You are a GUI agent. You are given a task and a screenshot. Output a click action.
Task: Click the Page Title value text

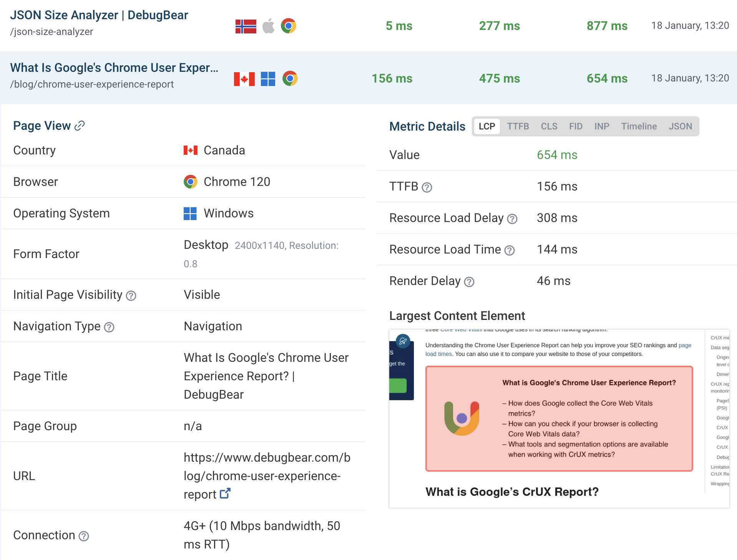coord(266,376)
